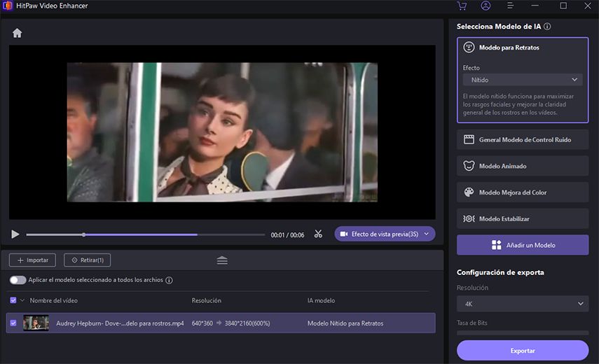599x364 pixels.
Task: Show info for apply model to all files
Action: [169, 281]
